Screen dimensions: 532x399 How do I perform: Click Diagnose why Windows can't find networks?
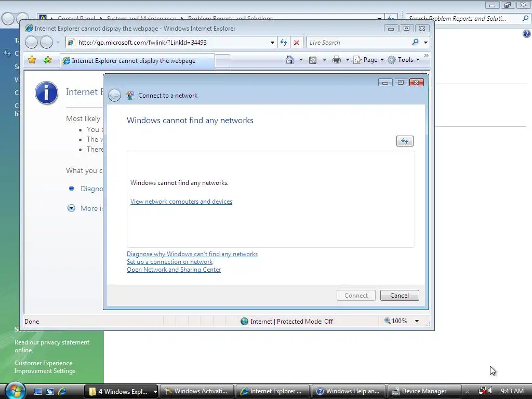pyautogui.click(x=192, y=254)
